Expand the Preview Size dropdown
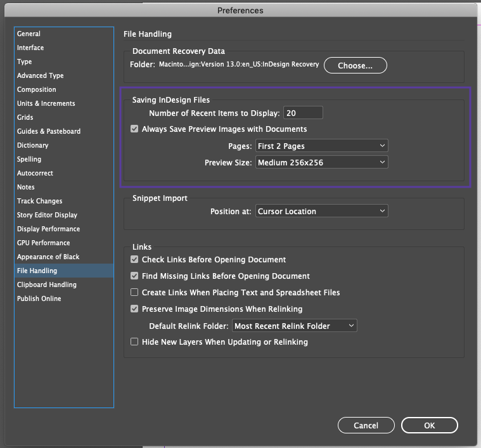Image resolution: width=481 pixels, height=448 pixels. (x=321, y=163)
